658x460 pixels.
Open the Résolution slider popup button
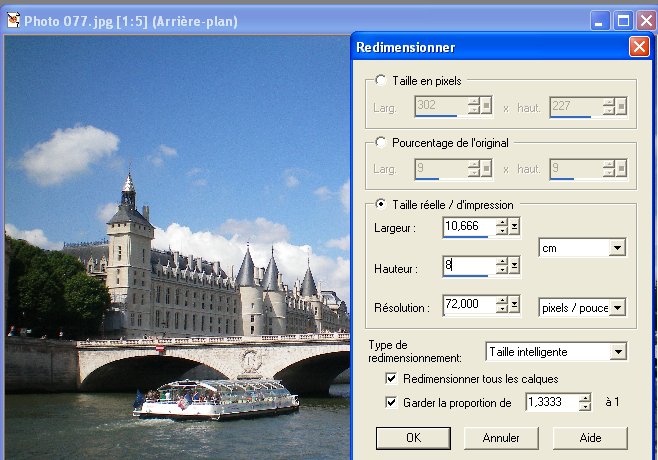coord(514,304)
